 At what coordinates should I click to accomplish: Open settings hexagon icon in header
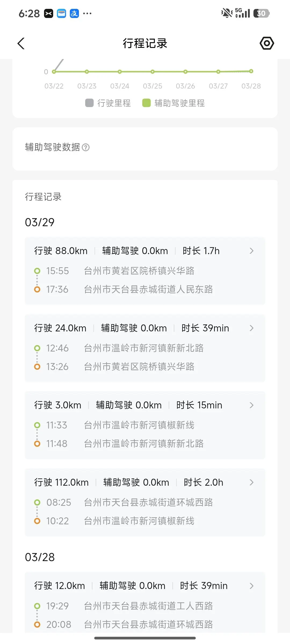267,43
